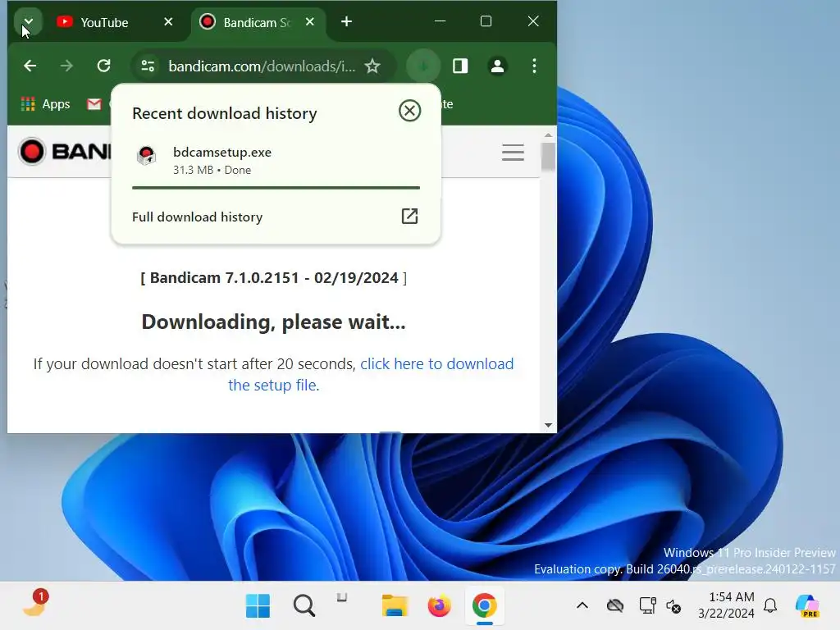Go back to previous page
This screenshot has width=840, height=630.
click(x=30, y=66)
